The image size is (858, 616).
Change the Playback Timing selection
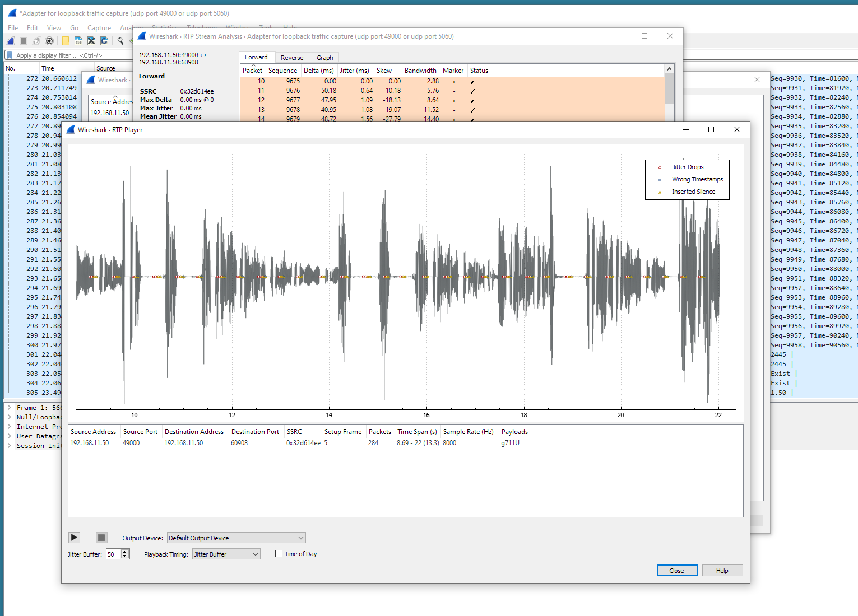coord(226,553)
